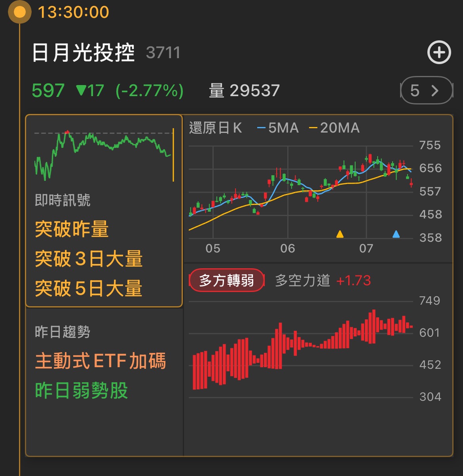Image resolution: width=463 pixels, height=476 pixels.
Task: Open the daily candlestick chart
Action: (301, 192)
